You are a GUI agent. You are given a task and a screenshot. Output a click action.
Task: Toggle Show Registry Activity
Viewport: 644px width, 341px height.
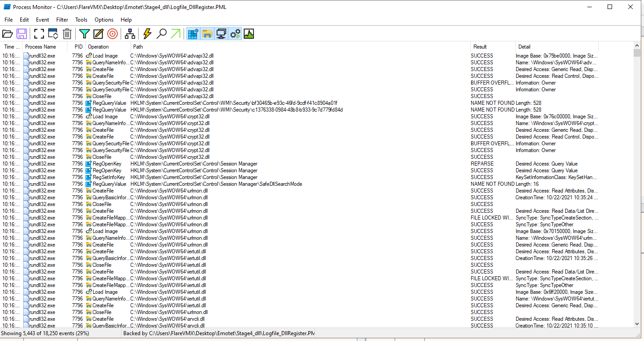point(193,34)
